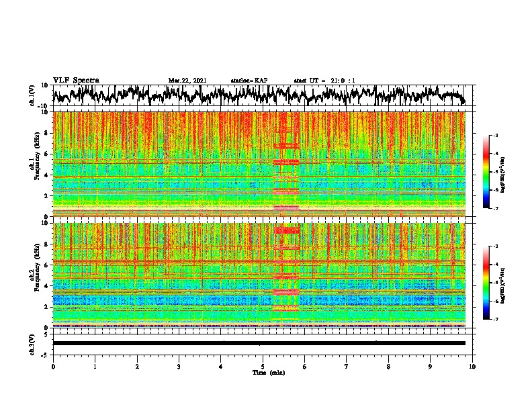Select the date text "Mar.22, 2021"

[x=187, y=81]
